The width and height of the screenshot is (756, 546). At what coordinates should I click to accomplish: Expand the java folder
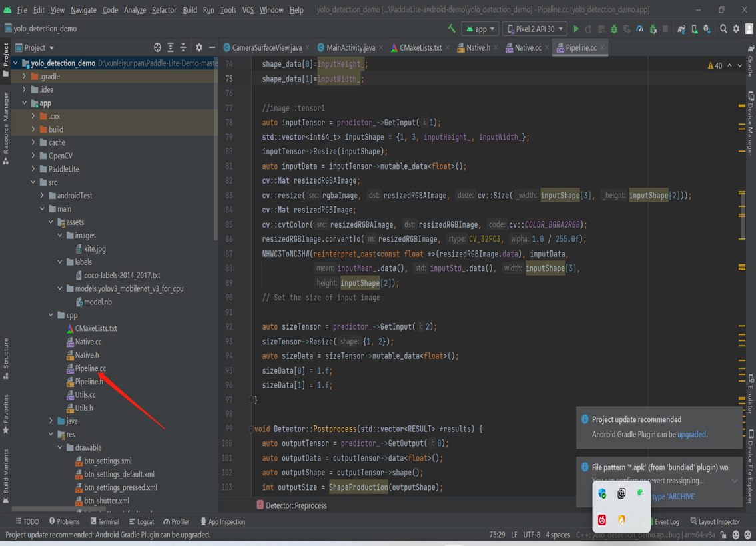tap(51, 421)
